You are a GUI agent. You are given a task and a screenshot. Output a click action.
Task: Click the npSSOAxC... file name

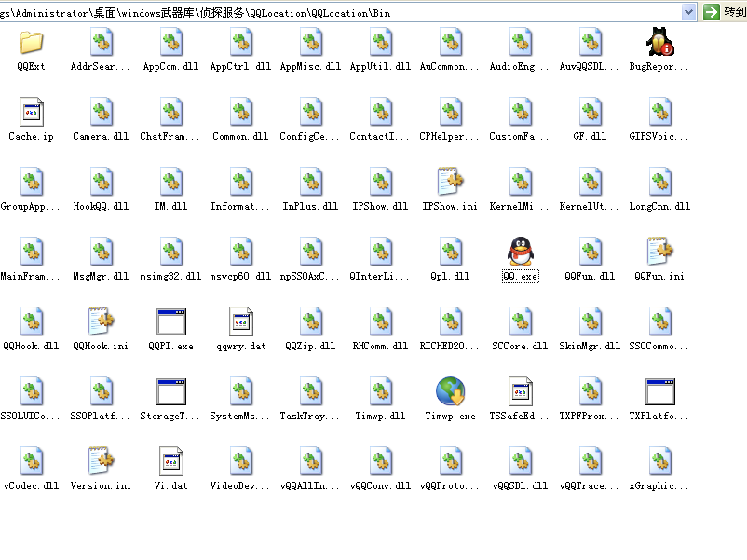coord(309,277)
